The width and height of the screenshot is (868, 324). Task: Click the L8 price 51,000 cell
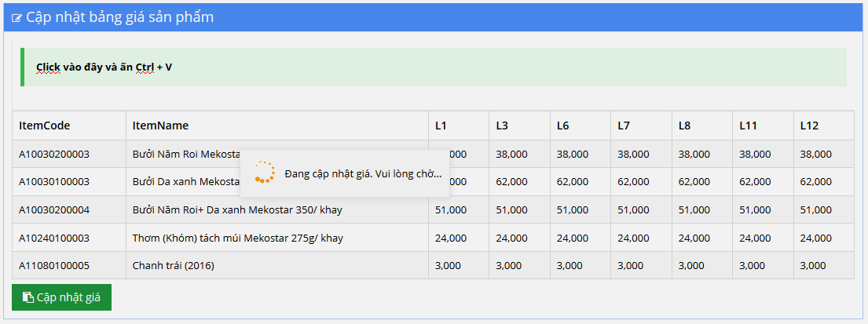coord(694,210)
